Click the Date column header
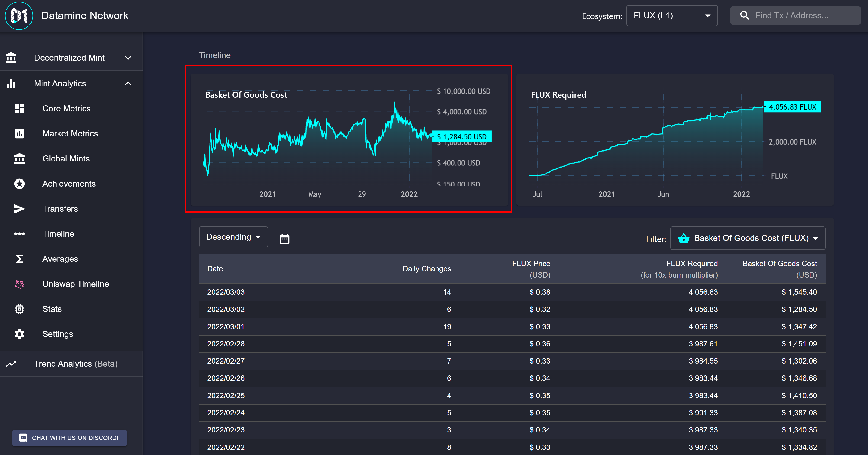 click(215, 269)
